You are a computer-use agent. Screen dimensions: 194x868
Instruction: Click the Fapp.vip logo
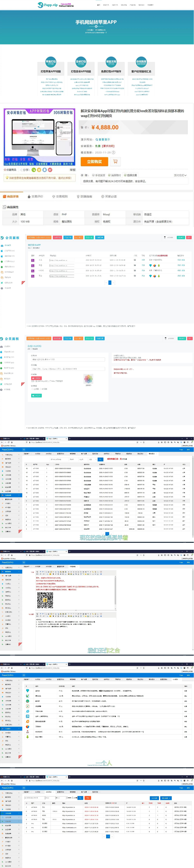pos(48,5)
